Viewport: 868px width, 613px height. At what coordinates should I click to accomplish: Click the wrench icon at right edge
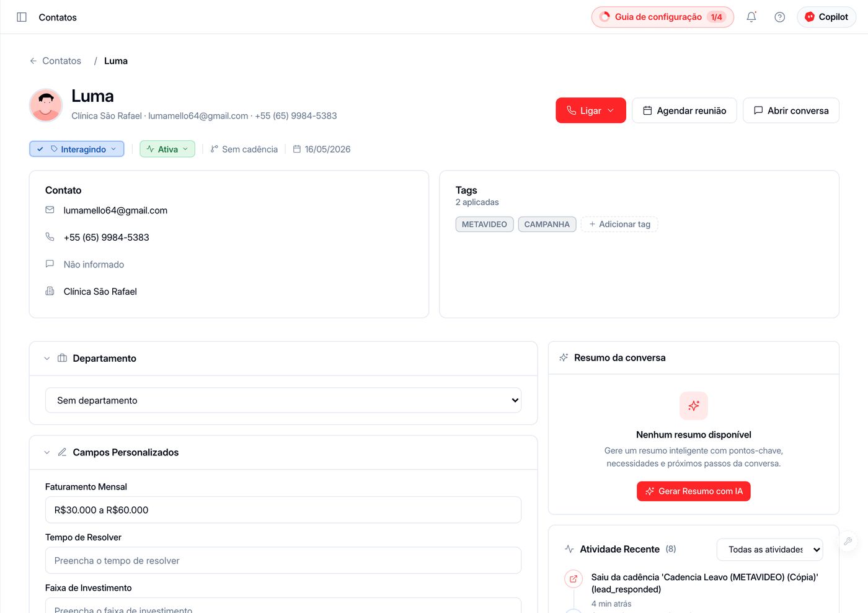pos(848,541)
